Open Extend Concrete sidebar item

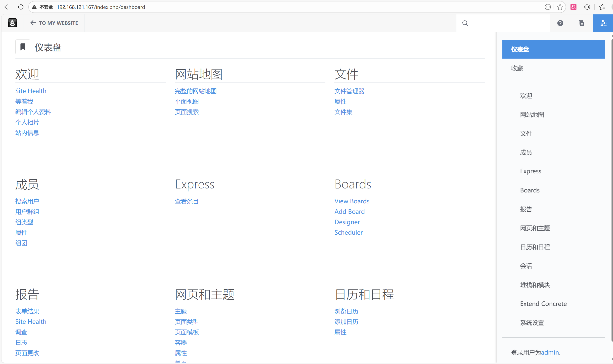click(543, 304)
